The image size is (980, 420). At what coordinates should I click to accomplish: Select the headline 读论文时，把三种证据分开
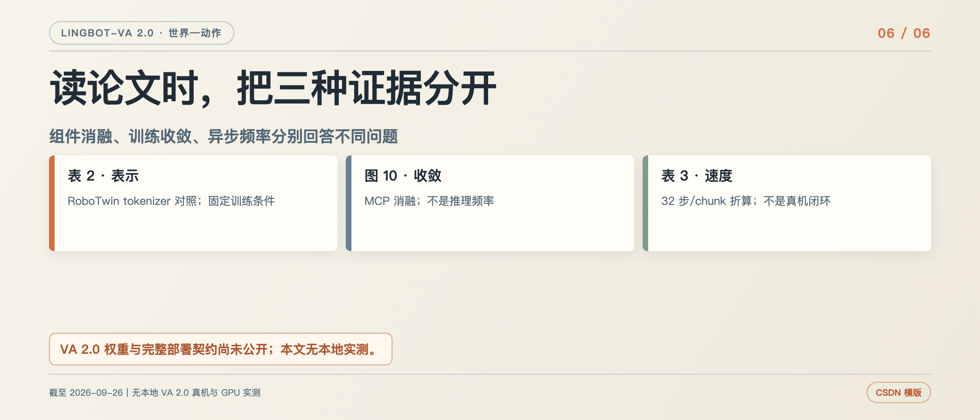coord(273,89)
